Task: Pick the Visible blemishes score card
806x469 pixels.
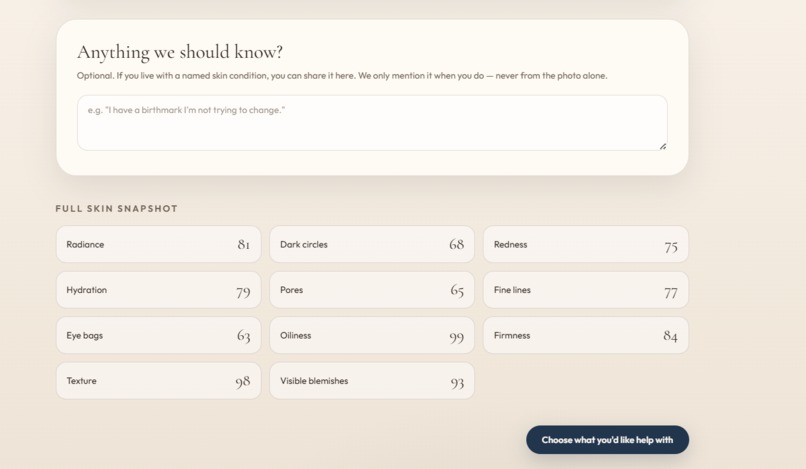Action: (372, 381)
